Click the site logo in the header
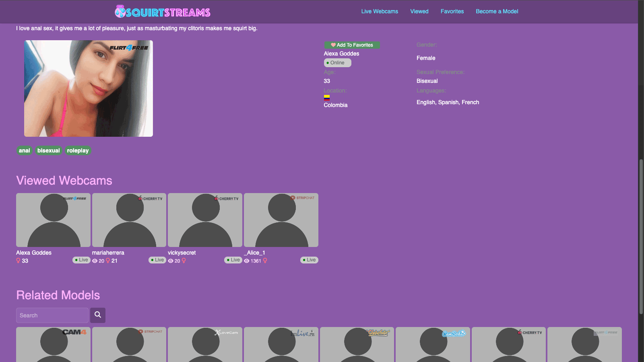Image resolution: width=644 pixels, height=362 pixels. click(x=163, y=12)
